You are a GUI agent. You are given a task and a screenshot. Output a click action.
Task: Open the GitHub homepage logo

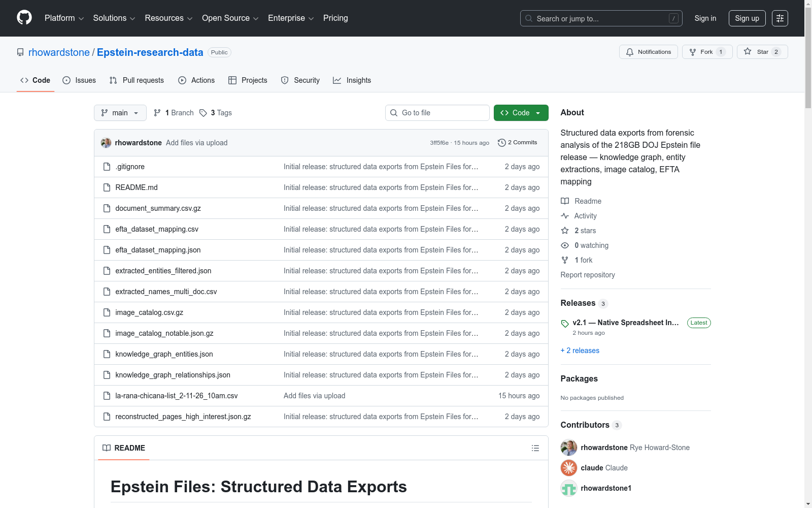click(x=24, y=18)
